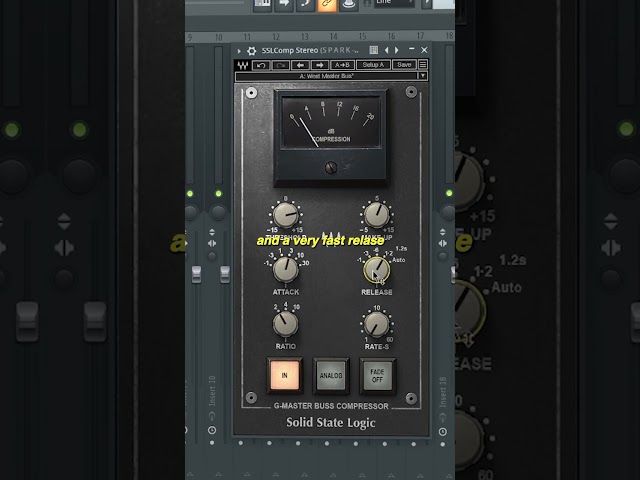
Task: Toggle the IN bypass button
Action: click(x=284, y=375)
